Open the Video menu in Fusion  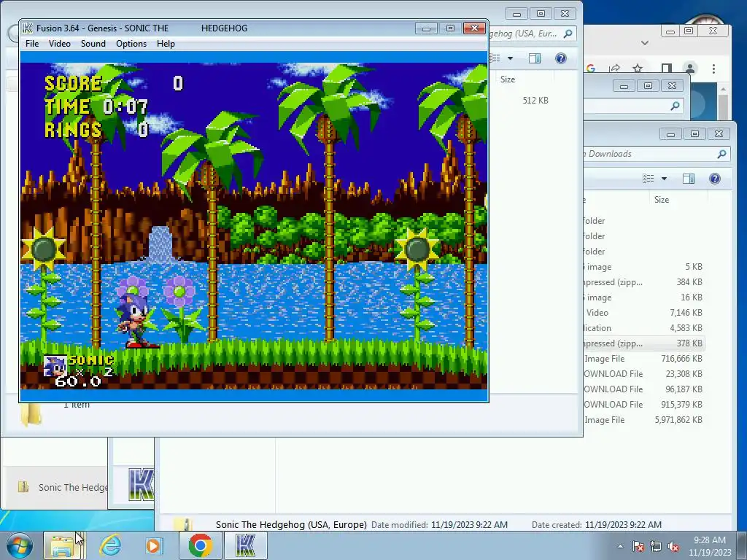tap(60, 44)
